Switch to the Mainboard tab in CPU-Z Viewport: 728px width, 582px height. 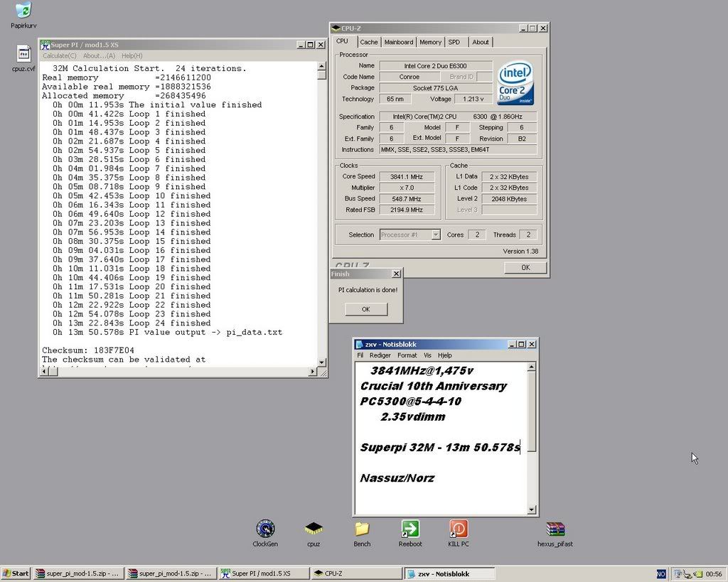click(398, 42)
